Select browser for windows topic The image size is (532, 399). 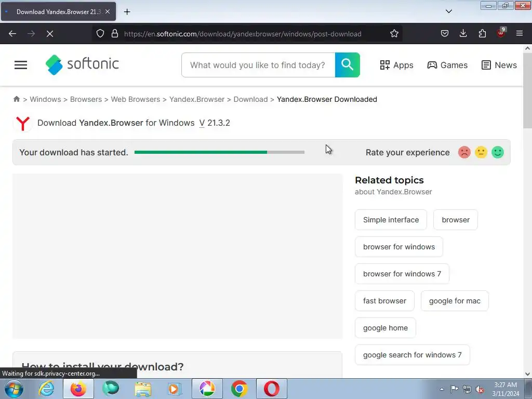pos(398,247)
